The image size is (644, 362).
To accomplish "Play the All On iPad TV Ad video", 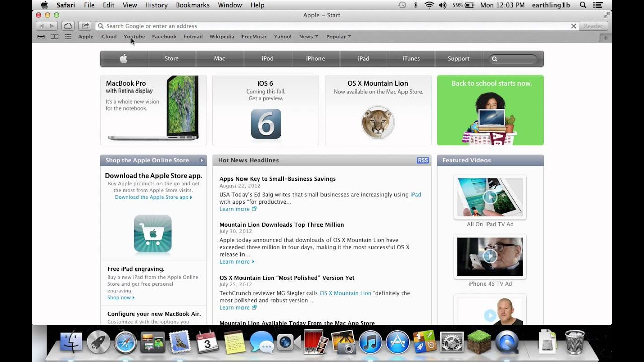I will [x=490, y=197].
